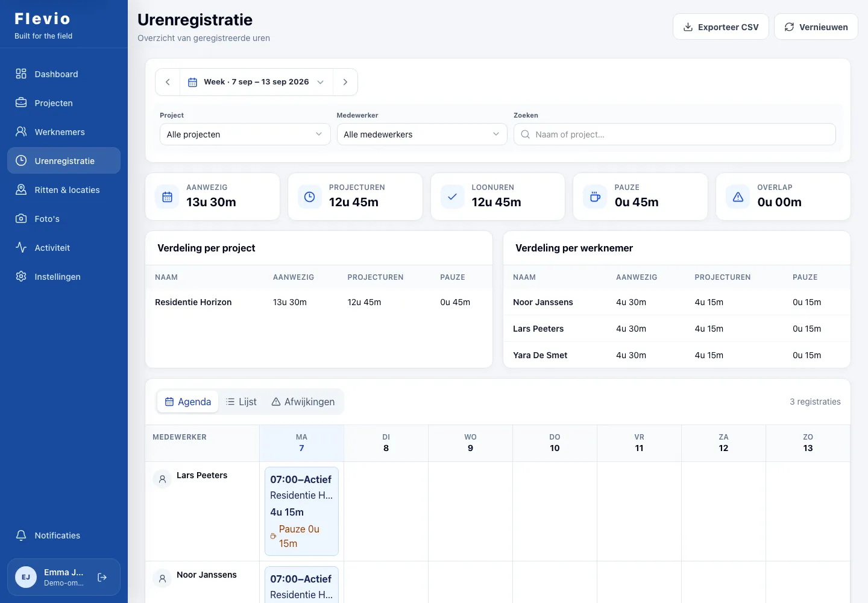Click the Activiteit pulse icon

point(21,247)
